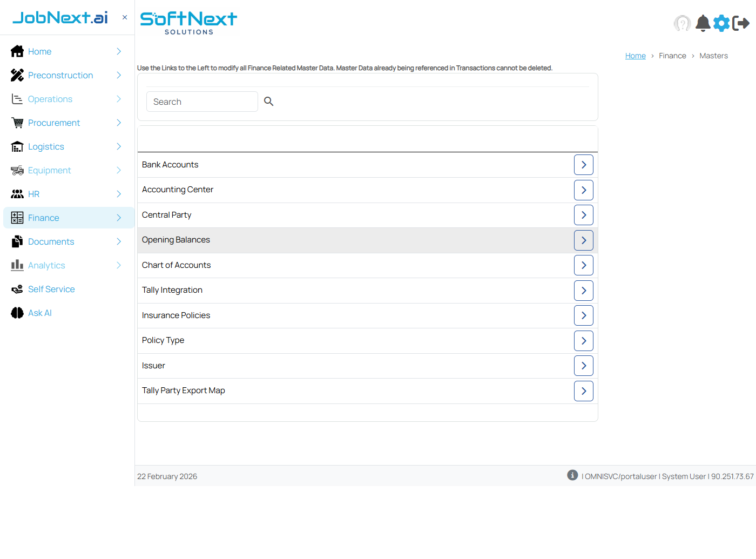The image size is (756, 559).
Task: Click the logout icon at top right
Action: [741, 23]
